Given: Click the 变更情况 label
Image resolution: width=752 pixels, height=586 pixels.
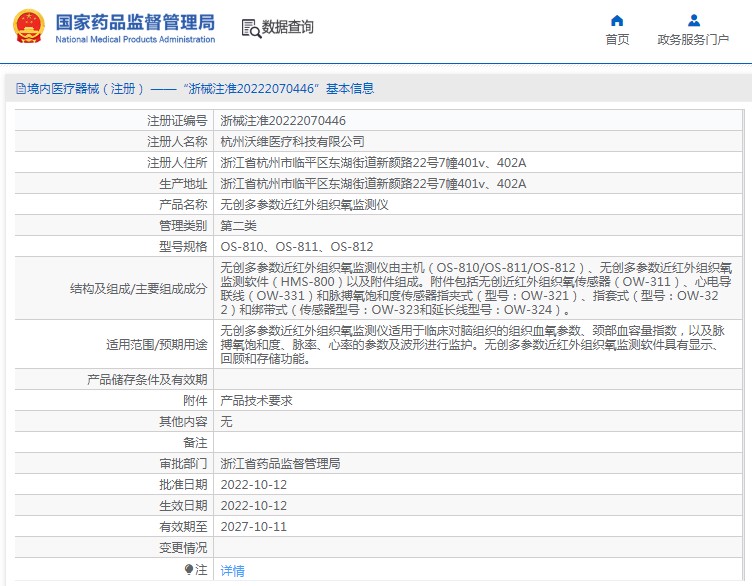Looking at the screenshot, I should pos(183,548).
